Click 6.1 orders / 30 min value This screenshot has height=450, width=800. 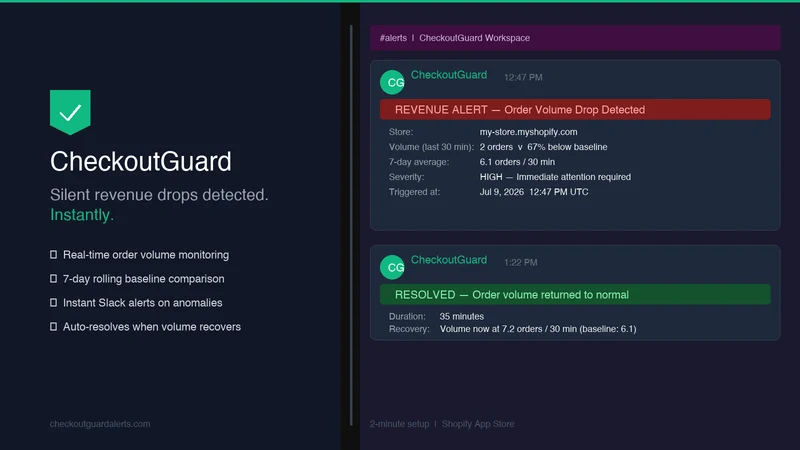coord(517,162)
